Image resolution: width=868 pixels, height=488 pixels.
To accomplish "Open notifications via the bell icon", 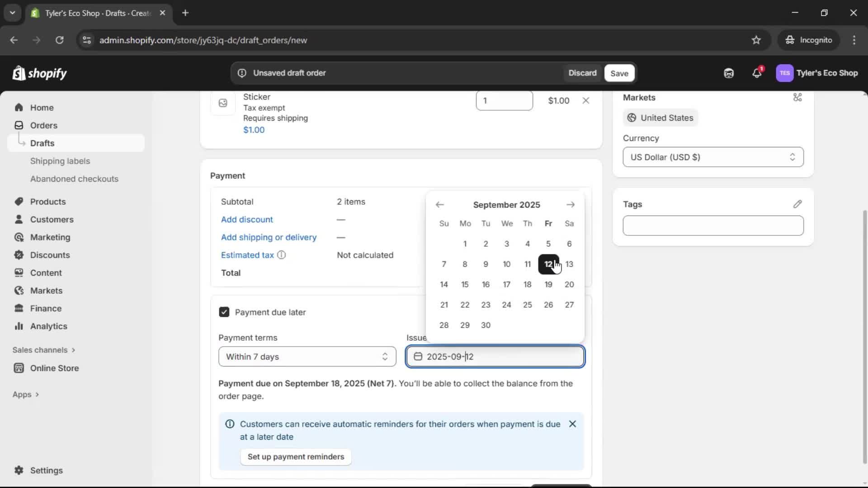I will click(x=757, y=73).
